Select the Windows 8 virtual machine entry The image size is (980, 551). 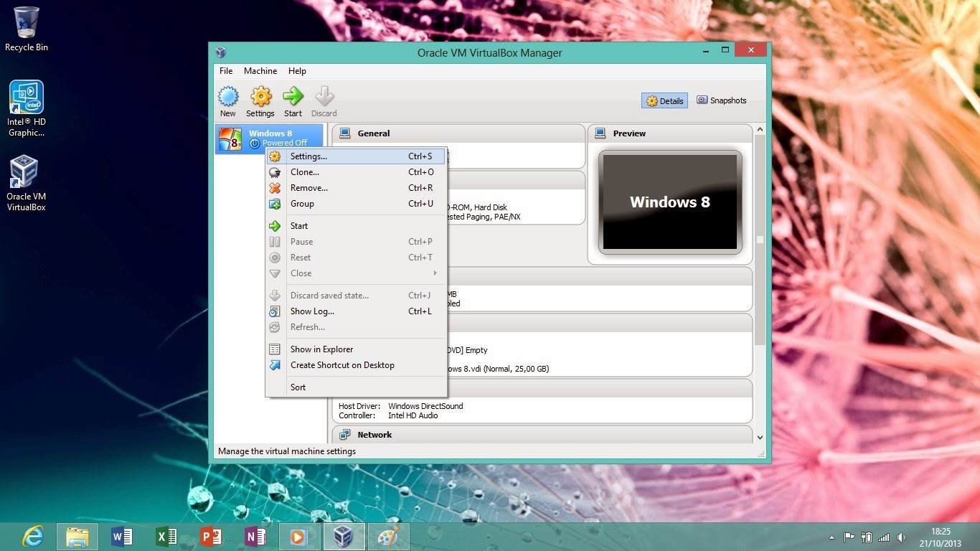pos(270,138)
